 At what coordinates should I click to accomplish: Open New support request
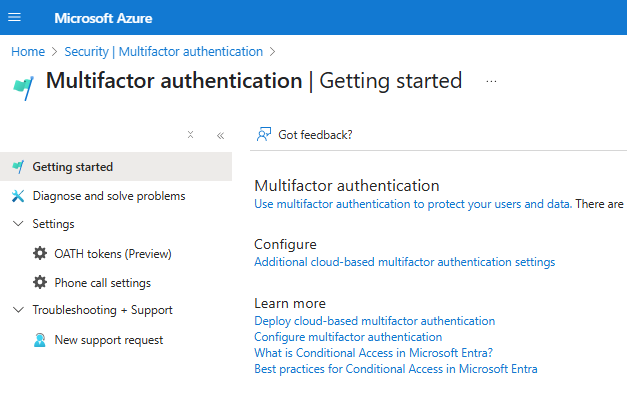coord(108,340)
